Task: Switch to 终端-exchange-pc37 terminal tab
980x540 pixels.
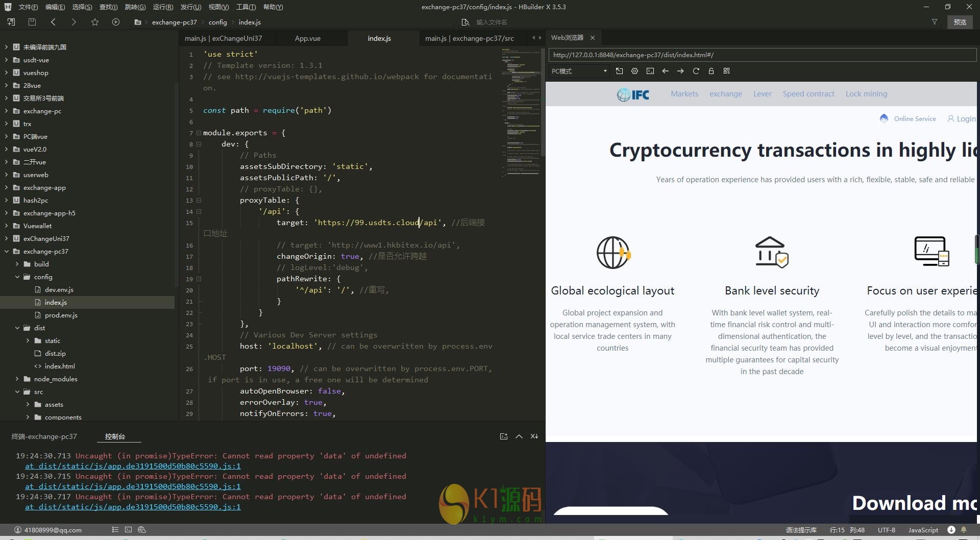Action: [44, 436]
